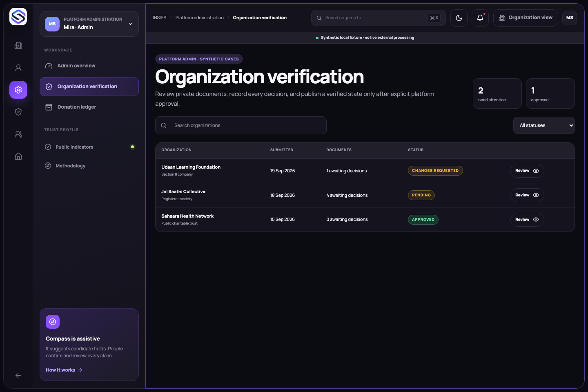This screenshot has height=392, width=588.
Task: Select Organization verification in the sidebar
Action: point(89,87)
